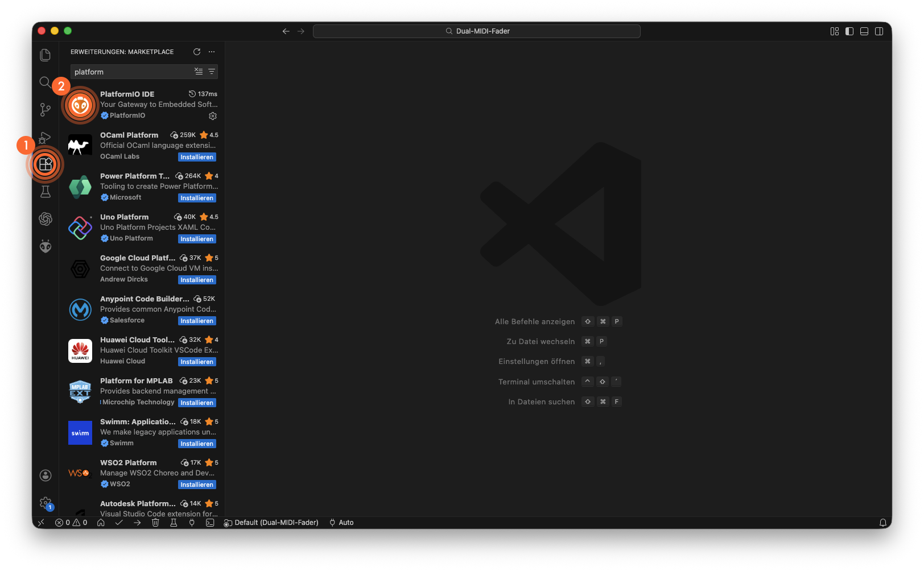
Task: Go forward with the title bar arrow
Action: coord(301,31)
